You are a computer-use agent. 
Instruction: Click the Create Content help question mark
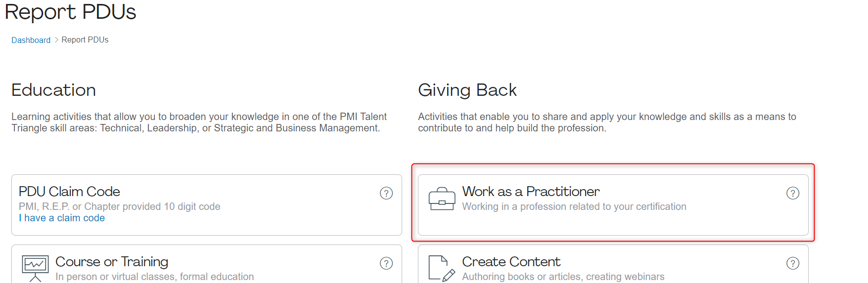792,263
